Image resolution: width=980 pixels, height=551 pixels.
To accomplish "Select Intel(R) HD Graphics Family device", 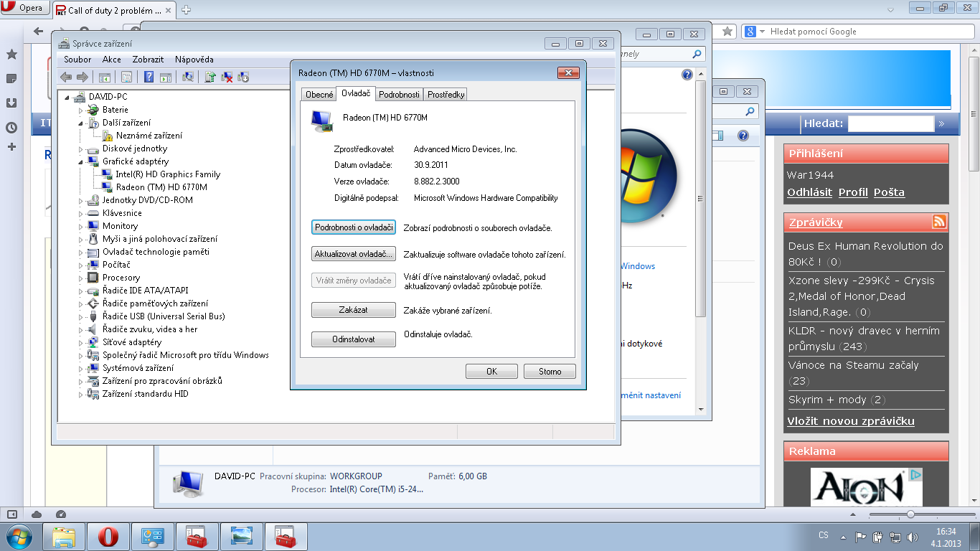I will [167, 174].
